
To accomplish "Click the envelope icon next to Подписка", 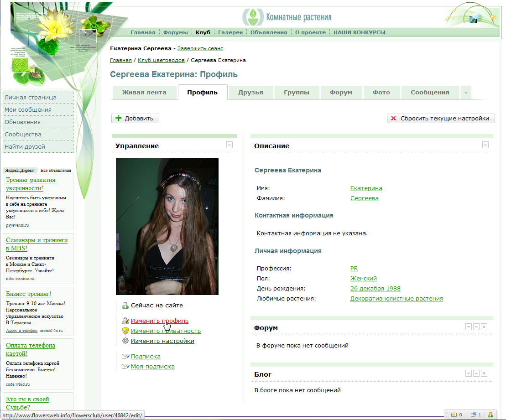I will coord(125,357).
